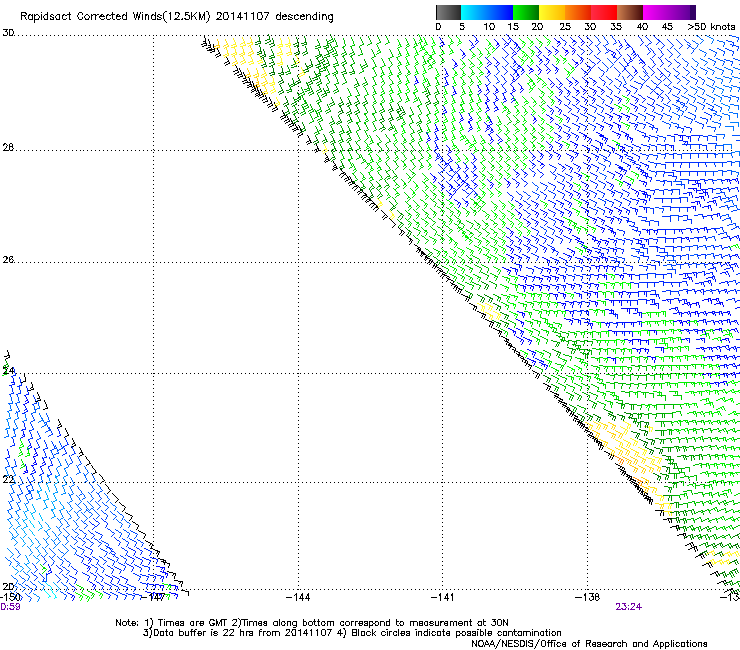Select the blue 10-15 knots legend swatch
The image size is (740, 650).
click(500, 12)
